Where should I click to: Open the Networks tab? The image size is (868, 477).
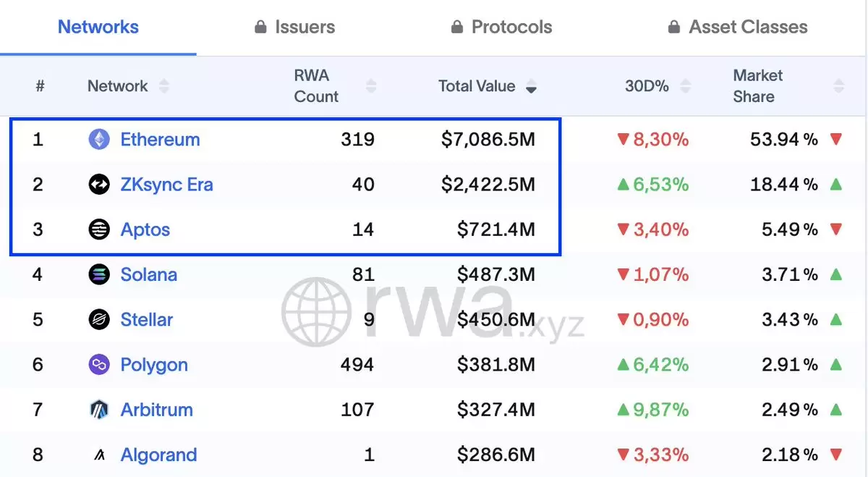[x=98, y=28]
